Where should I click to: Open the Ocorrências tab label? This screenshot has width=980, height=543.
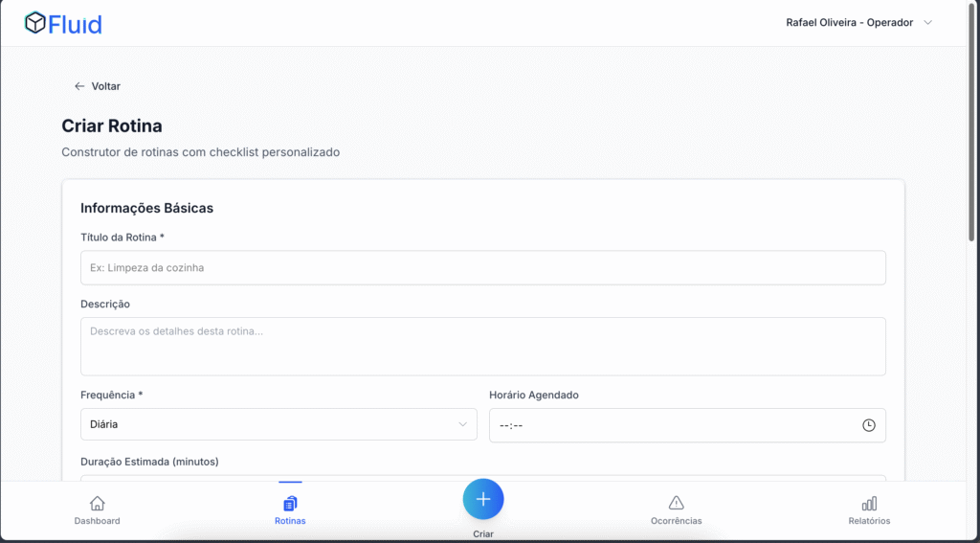pos(676,521)
